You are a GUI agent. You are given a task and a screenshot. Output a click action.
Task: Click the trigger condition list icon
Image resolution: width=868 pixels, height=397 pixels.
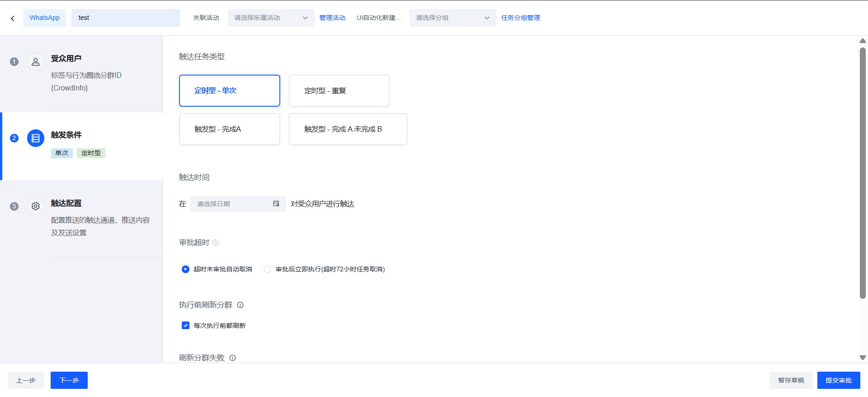[x=36, y=138]
